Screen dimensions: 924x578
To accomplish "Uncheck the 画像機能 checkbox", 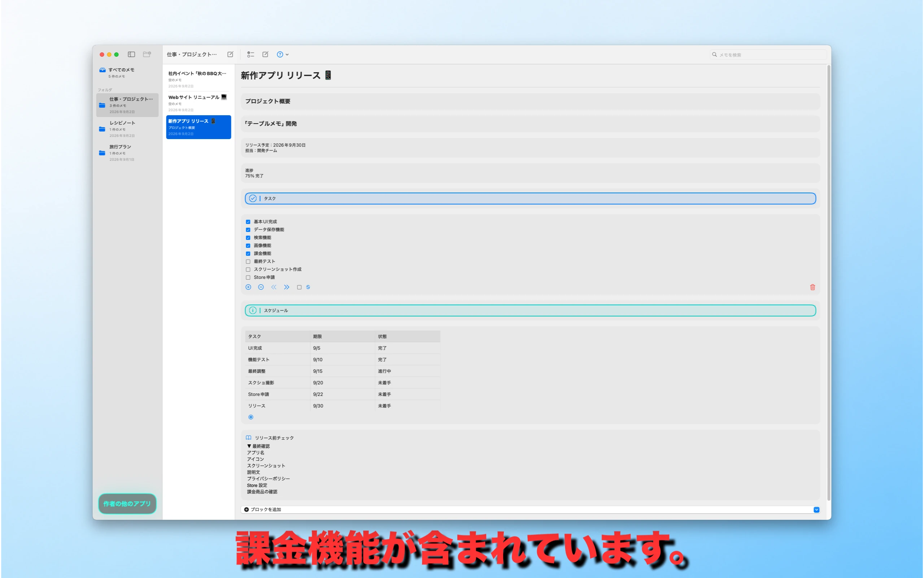I will tap(248, 246).
